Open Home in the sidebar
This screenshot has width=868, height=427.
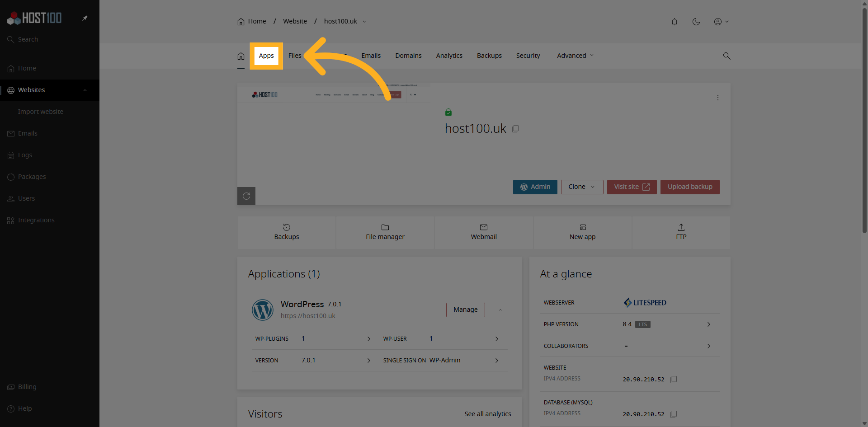(27, 68)
